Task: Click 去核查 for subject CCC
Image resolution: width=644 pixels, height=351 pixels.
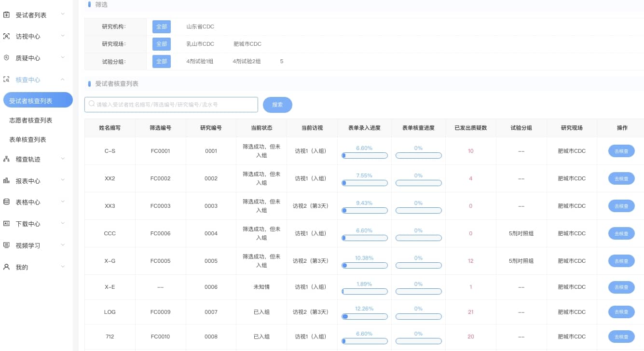Action: tap(621, 233)
